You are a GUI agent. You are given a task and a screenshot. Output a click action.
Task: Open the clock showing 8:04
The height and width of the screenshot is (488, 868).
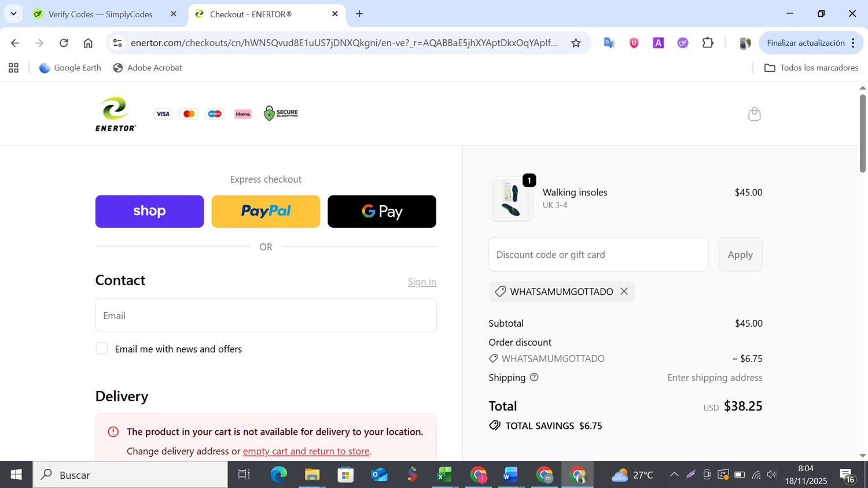click(806, 475)
